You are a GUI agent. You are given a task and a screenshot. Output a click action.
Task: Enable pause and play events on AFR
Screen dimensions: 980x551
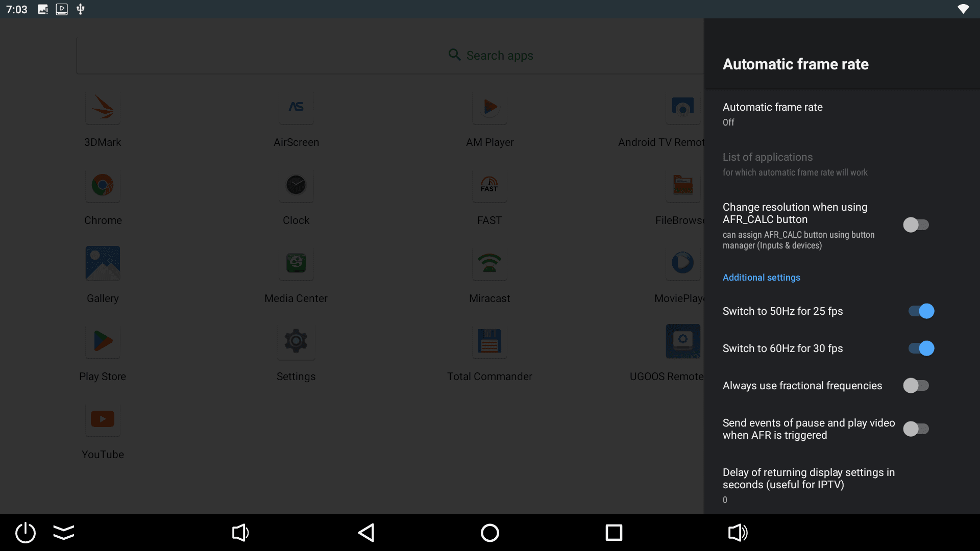[x=916, y=429]
